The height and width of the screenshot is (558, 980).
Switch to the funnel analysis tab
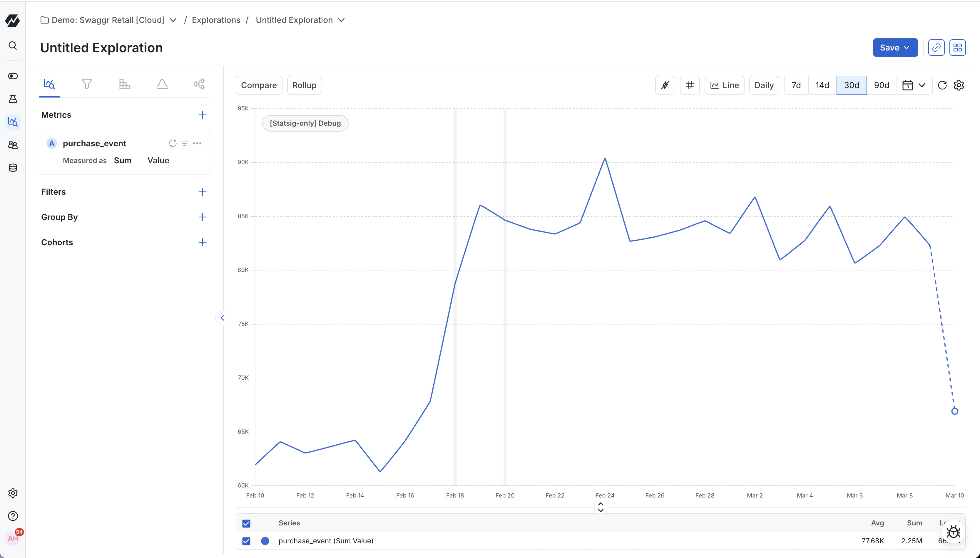(x=87, y=83)
